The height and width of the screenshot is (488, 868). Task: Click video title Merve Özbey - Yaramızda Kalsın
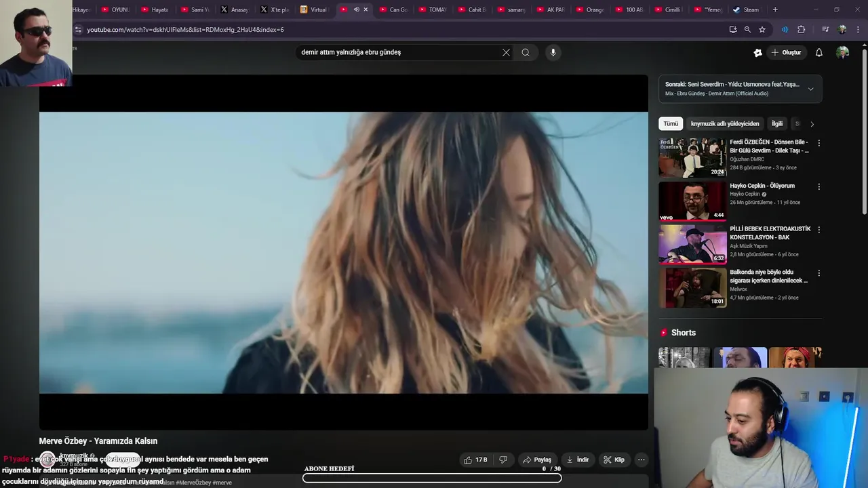pyautogui.click(x=98, y=441)
